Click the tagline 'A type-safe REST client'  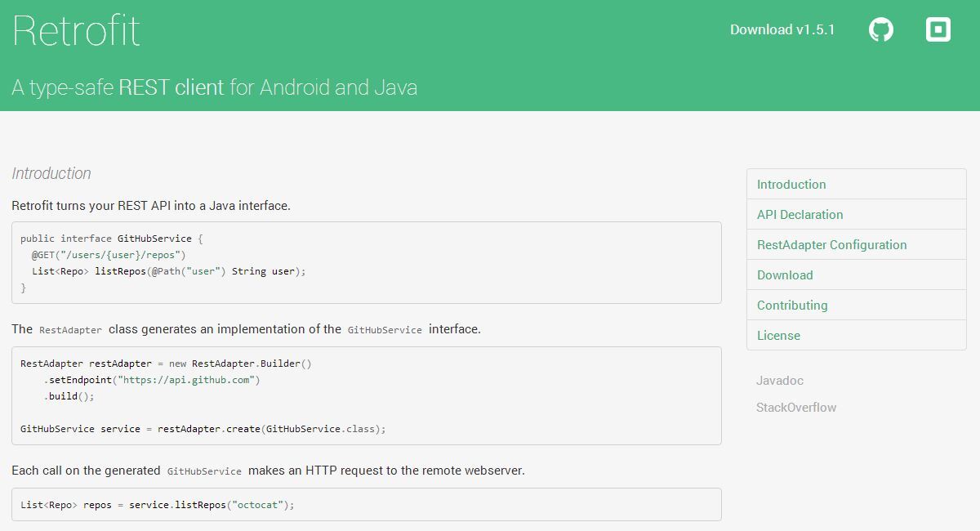[118, 87]
